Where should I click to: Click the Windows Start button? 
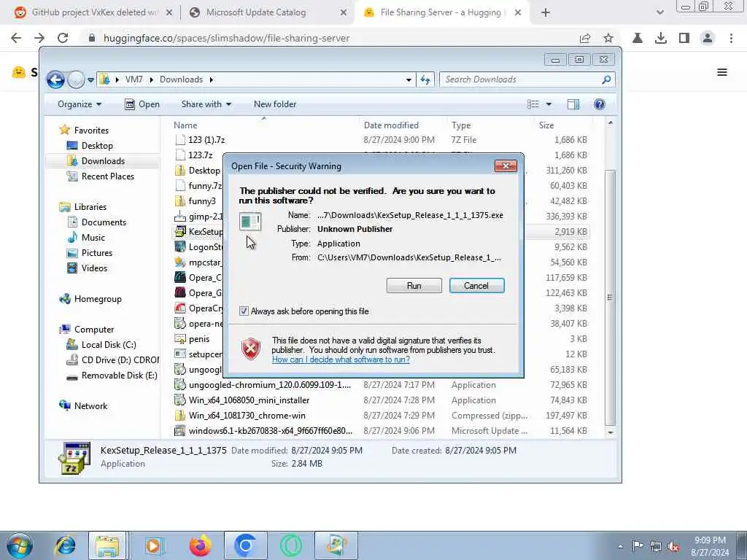tap(20, 545)
